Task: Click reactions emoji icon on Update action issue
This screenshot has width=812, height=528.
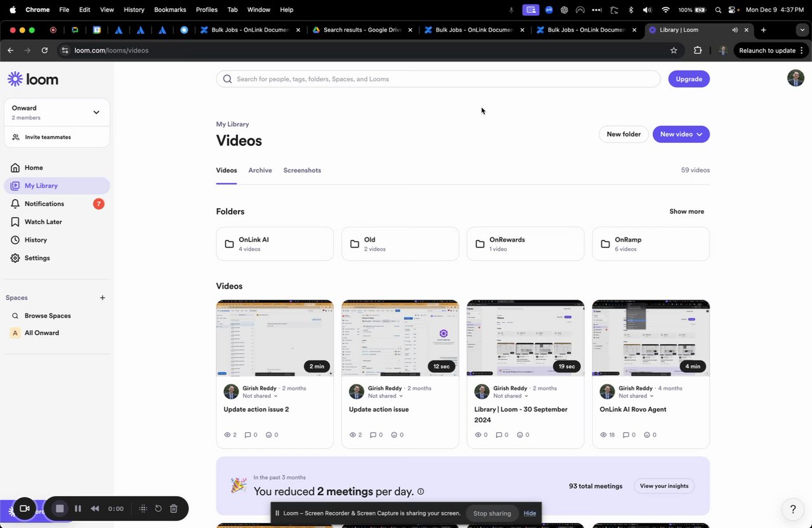Action: click(395, 435)
